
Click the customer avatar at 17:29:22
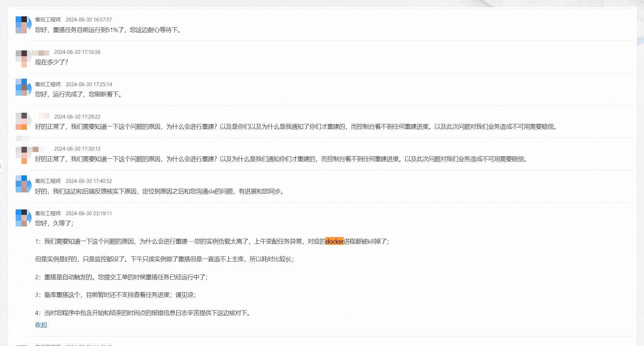[x=23, y=121]
